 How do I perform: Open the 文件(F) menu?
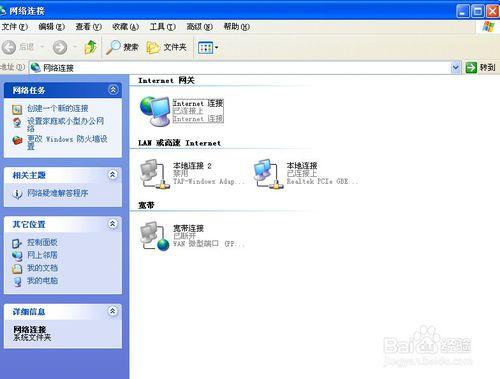(14, 27)
